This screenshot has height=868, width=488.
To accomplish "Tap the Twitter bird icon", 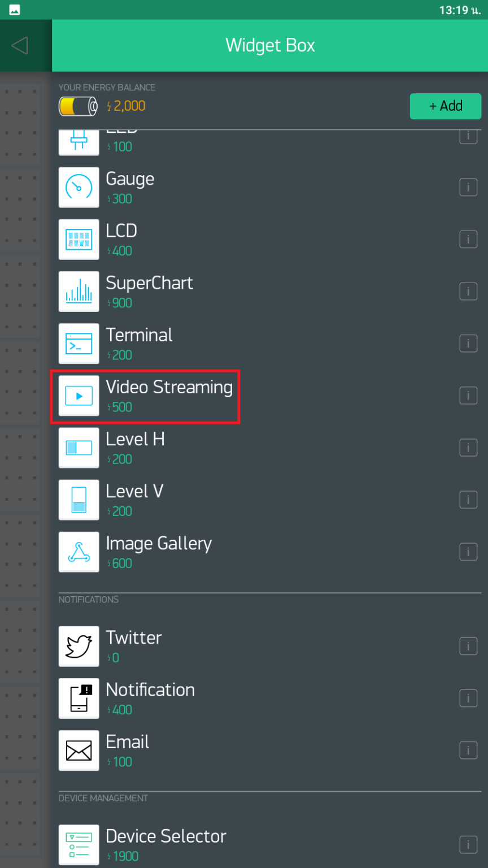I will (79, 646).
